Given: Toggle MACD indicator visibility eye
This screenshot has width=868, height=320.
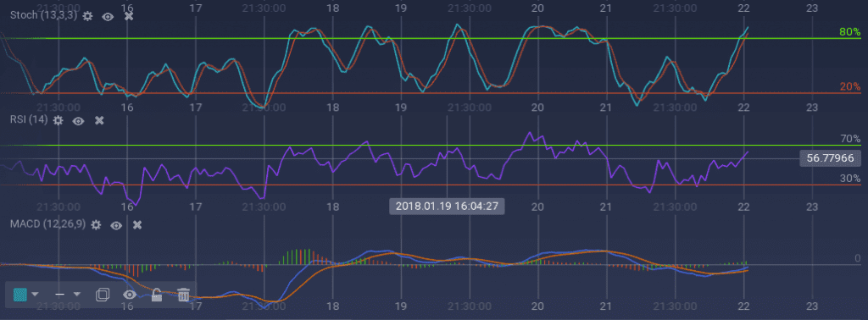Looking at the screenshot, I should click(115, 225).
